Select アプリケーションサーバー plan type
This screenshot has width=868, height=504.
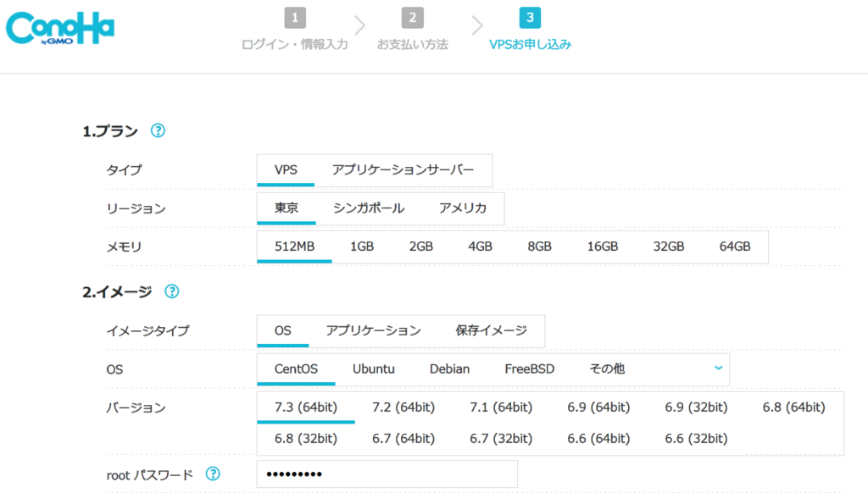[x=403, y=170]
